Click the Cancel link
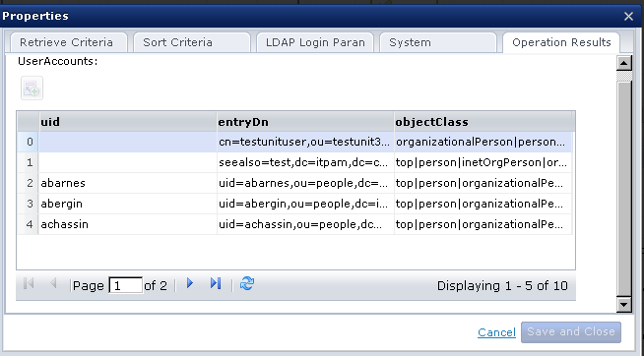Viewport: 644px width, 356px height. (x=496, y=332)
